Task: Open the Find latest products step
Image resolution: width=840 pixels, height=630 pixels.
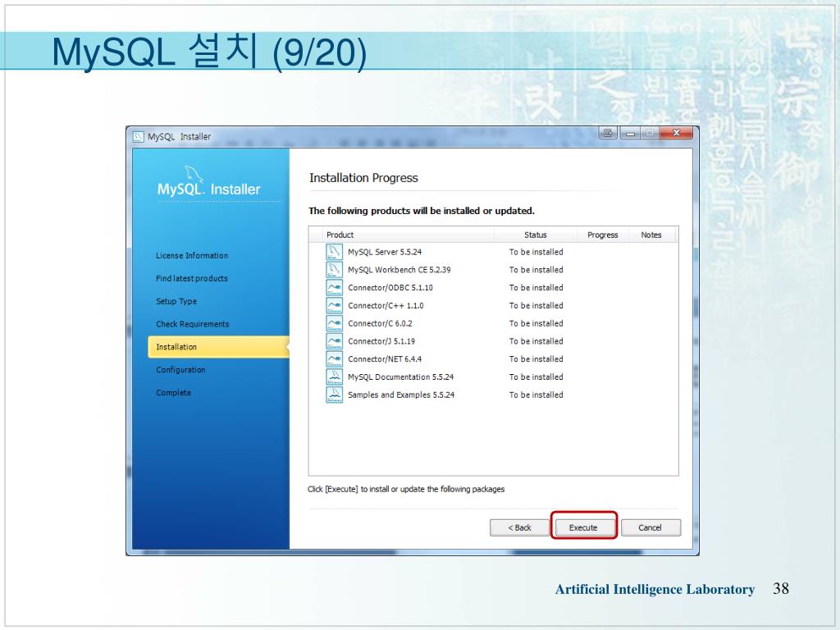Action: (192, 279)
